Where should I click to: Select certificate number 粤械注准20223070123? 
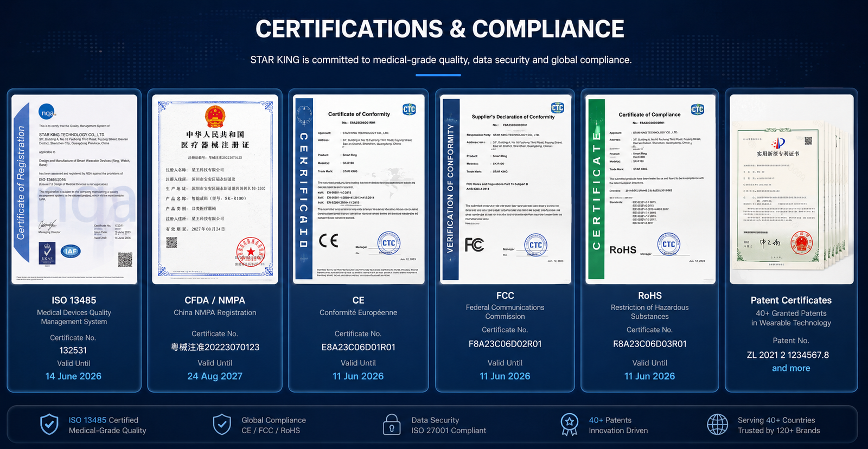pyautogui.click(x=215, y=347)
